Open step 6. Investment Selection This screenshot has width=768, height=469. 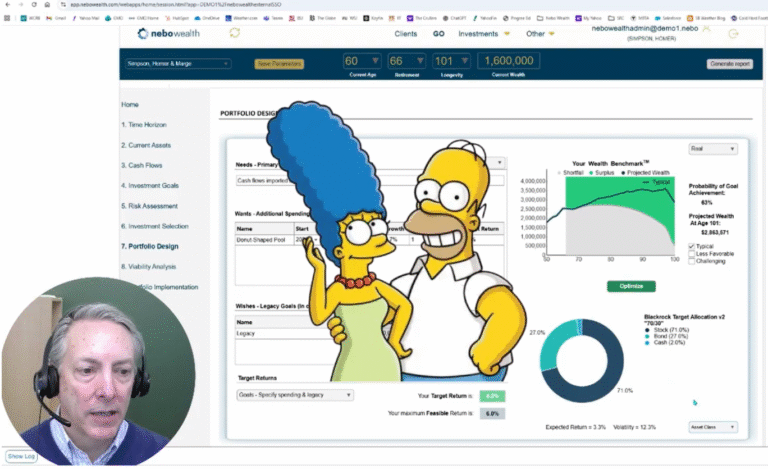tap(155, 226)
